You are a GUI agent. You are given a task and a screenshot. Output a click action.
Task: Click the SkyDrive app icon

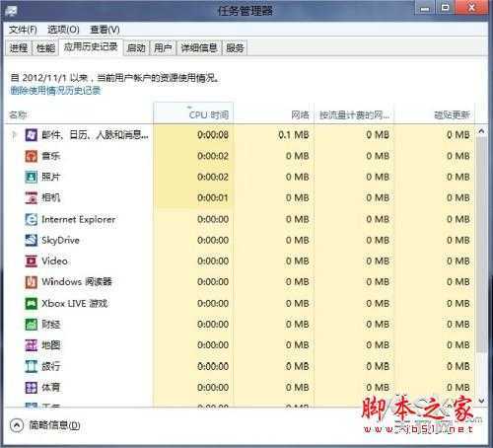tap(32, 240)
